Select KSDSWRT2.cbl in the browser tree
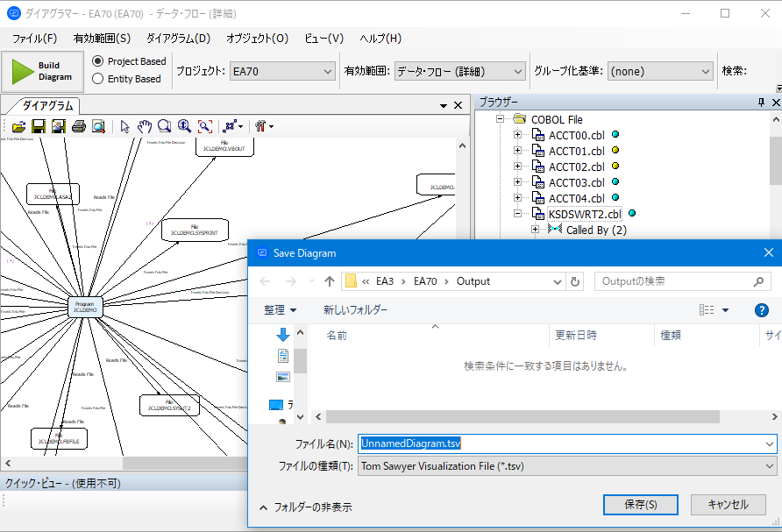782x532 pixels. [x=585, y=215]
